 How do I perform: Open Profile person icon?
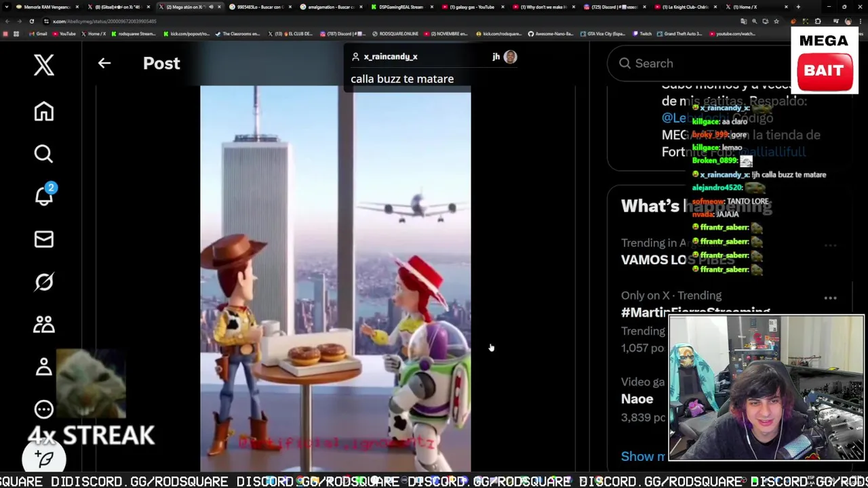coord(44,367)
